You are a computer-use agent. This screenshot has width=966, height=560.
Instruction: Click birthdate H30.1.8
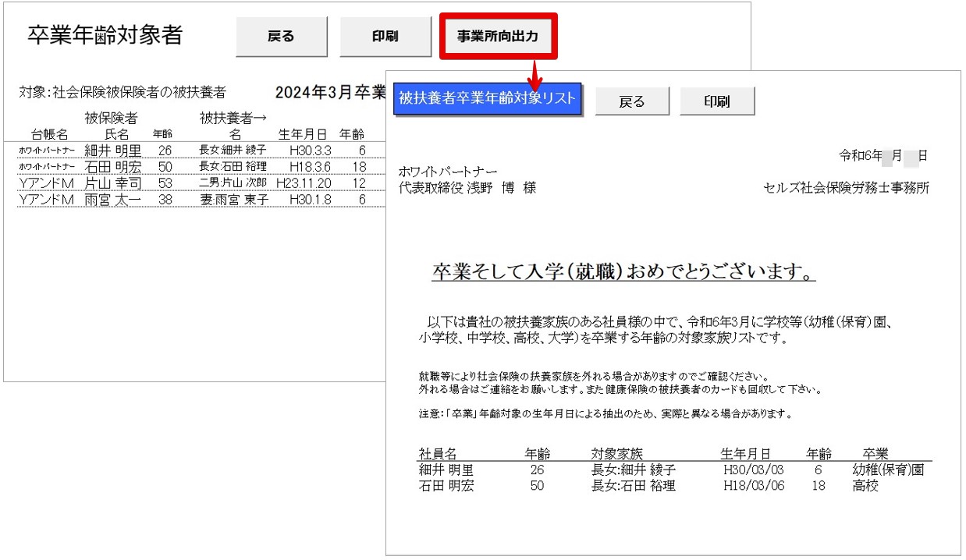click(310, 200)
